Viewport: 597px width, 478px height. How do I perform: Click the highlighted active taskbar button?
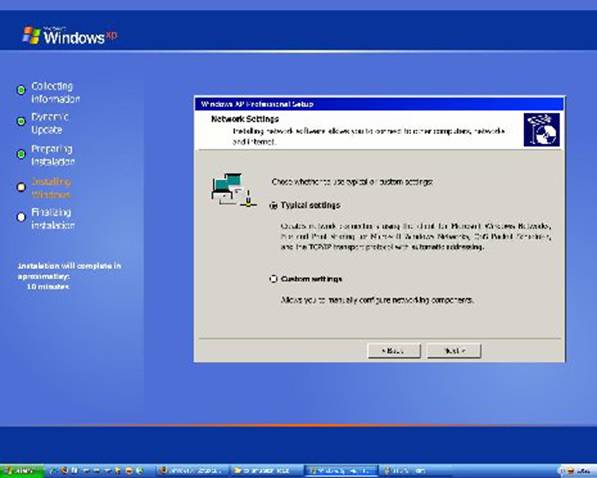tap(341, 471)
